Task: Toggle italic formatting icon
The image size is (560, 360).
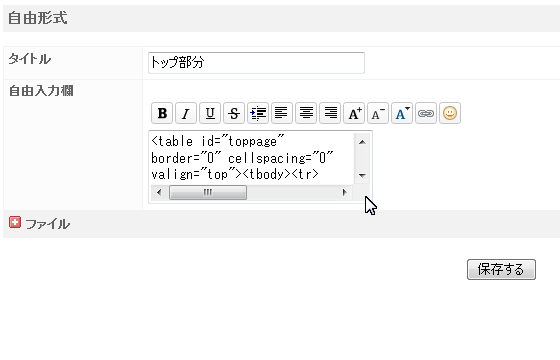Action: [186, 113]
